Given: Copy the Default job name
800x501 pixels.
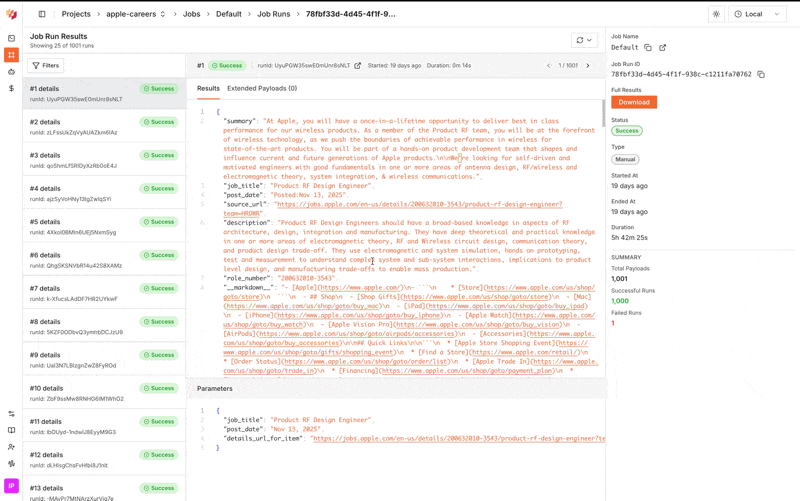Looking at the screenshot, I should (648, 47).
